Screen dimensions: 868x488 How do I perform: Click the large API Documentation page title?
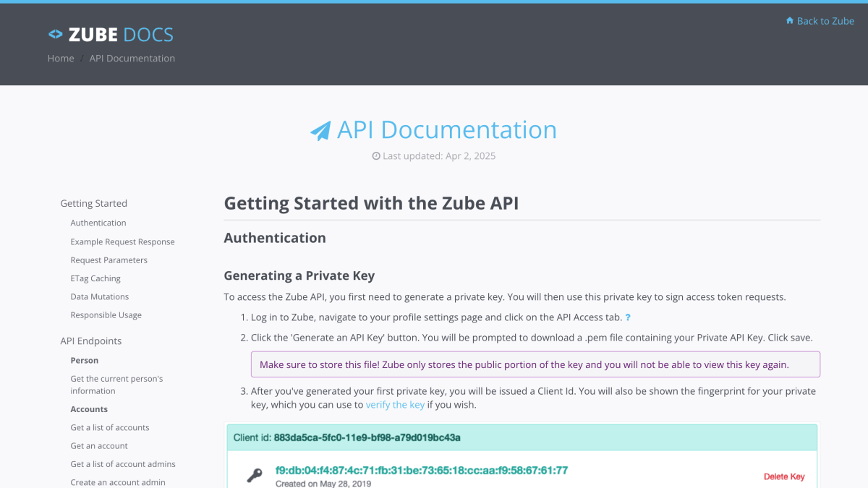[x=447, y=130]
